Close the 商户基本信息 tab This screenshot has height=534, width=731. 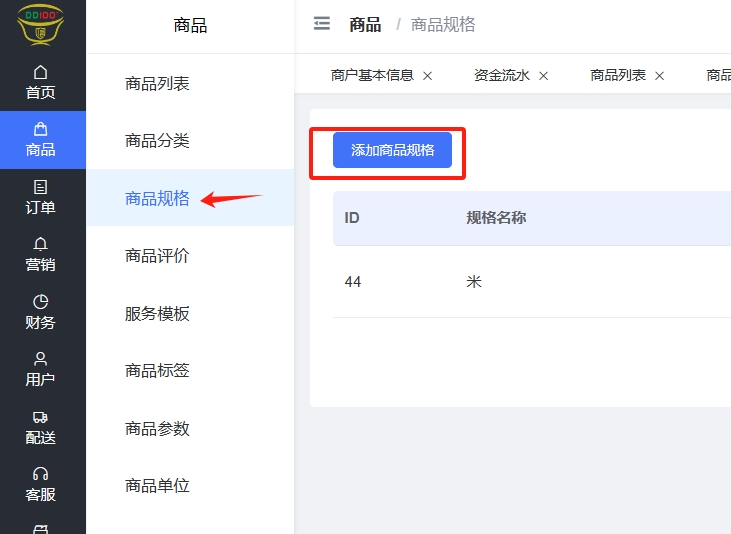click(x=428, y=76)
